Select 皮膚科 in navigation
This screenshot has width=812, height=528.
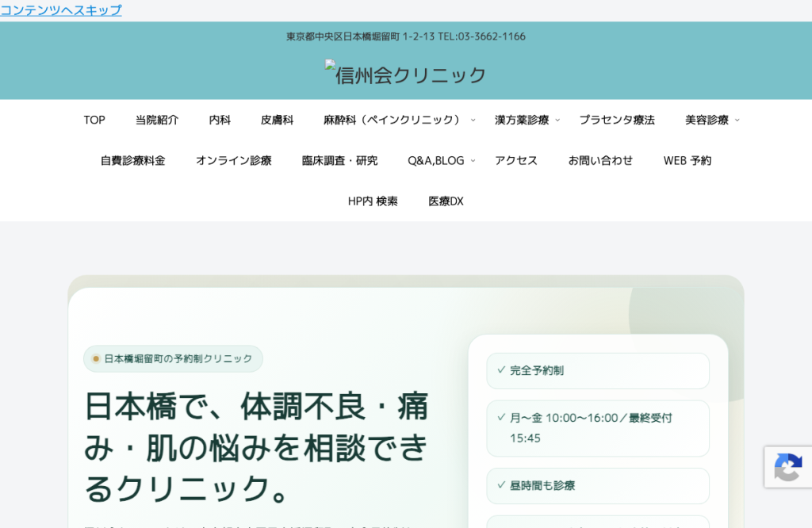[x=277, y=120]
